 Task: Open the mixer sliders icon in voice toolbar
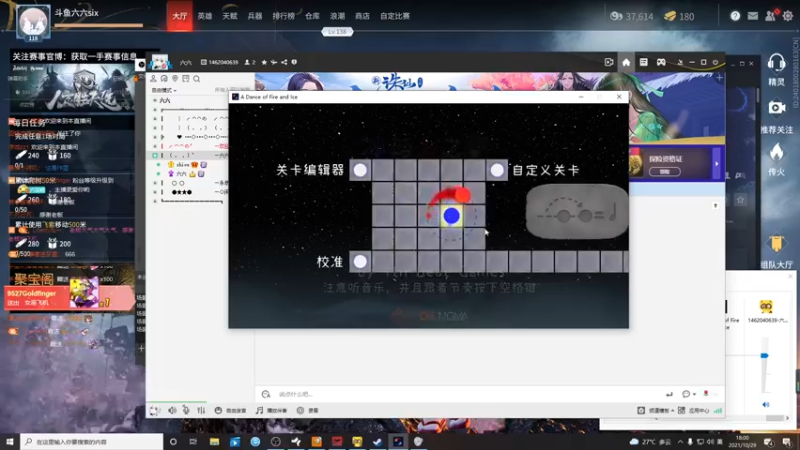(x=201, y=410)
